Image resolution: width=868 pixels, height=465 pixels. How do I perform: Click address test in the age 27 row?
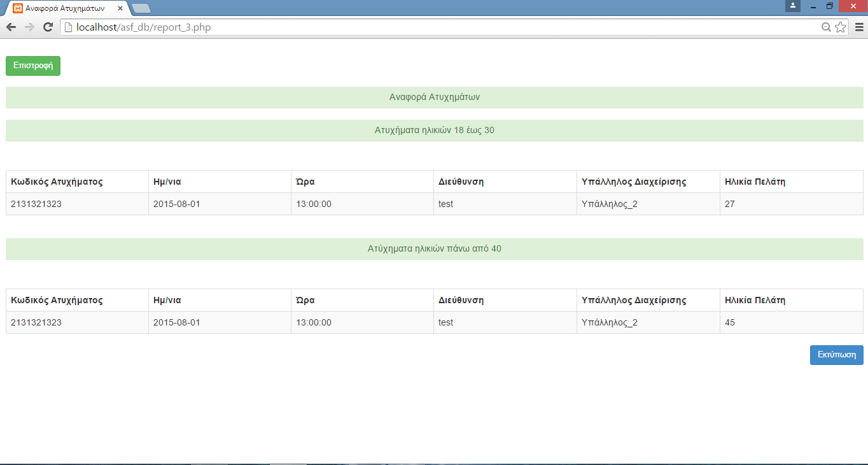[446, 204]
